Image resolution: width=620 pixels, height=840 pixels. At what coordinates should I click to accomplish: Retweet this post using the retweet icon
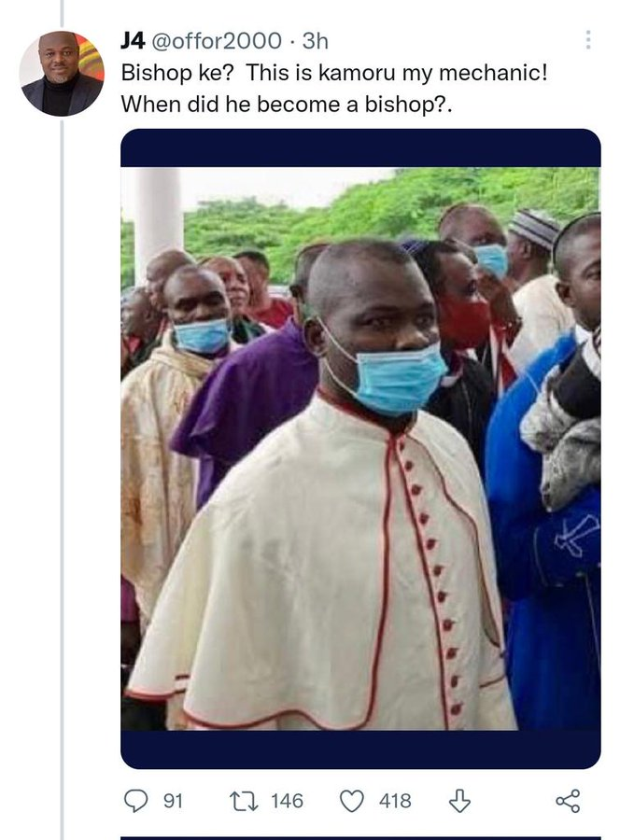[245, 800]
